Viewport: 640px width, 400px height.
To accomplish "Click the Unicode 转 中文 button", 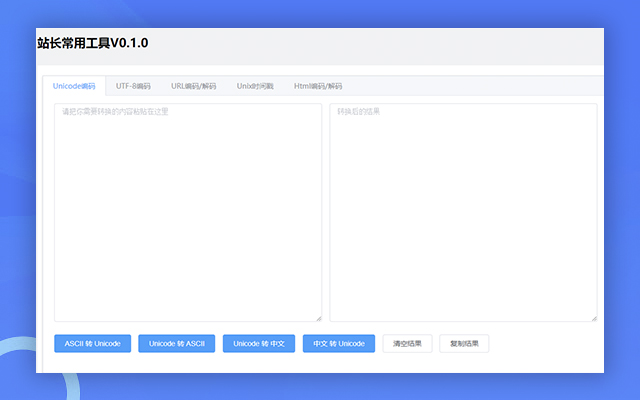I will tap(259, 344).
